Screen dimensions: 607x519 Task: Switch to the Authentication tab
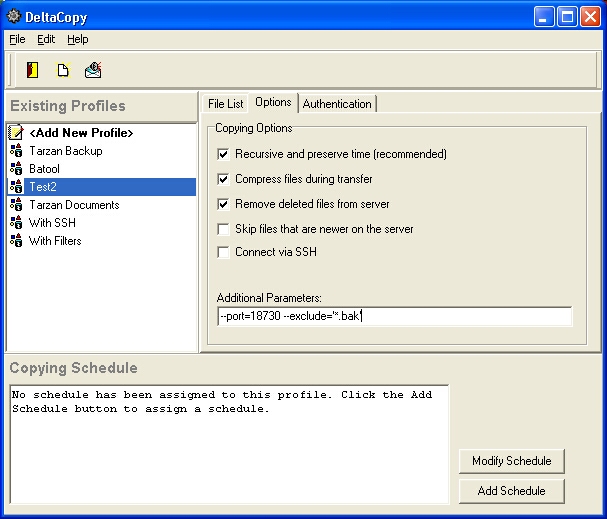click(x=337, y=104)
